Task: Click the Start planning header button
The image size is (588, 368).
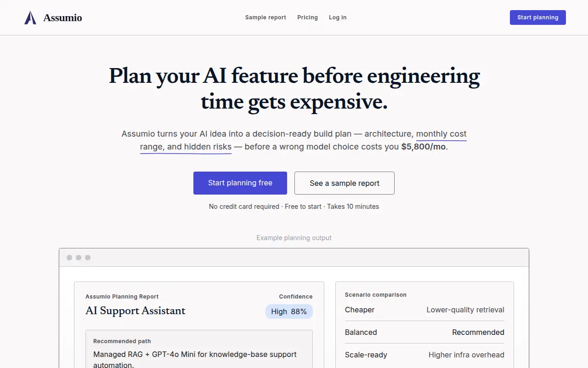Action: click(538, 17)
